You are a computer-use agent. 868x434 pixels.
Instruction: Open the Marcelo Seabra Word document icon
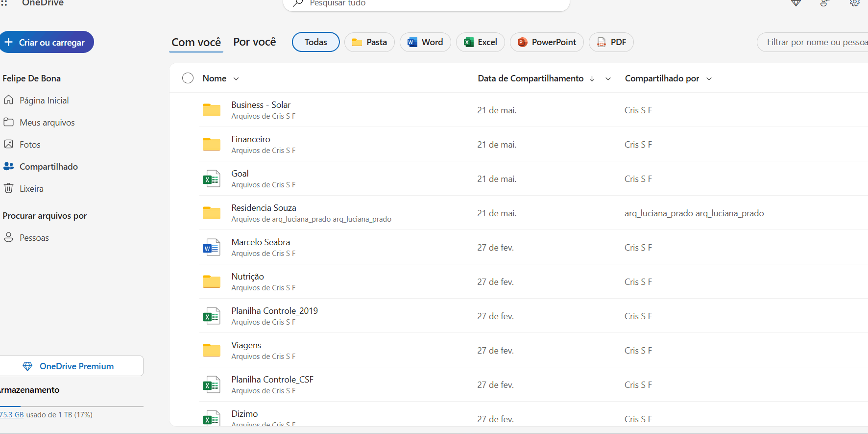pos(212,248)
